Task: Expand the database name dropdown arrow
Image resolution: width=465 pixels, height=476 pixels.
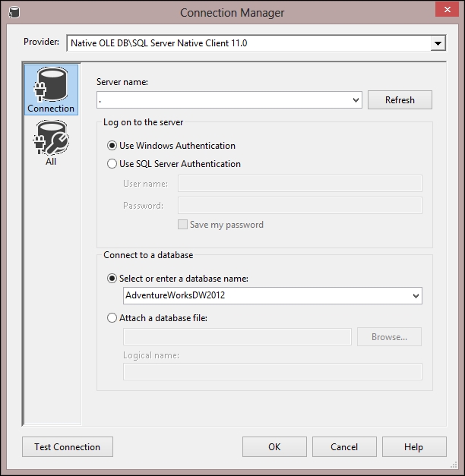Action: [x=416, y=295]
